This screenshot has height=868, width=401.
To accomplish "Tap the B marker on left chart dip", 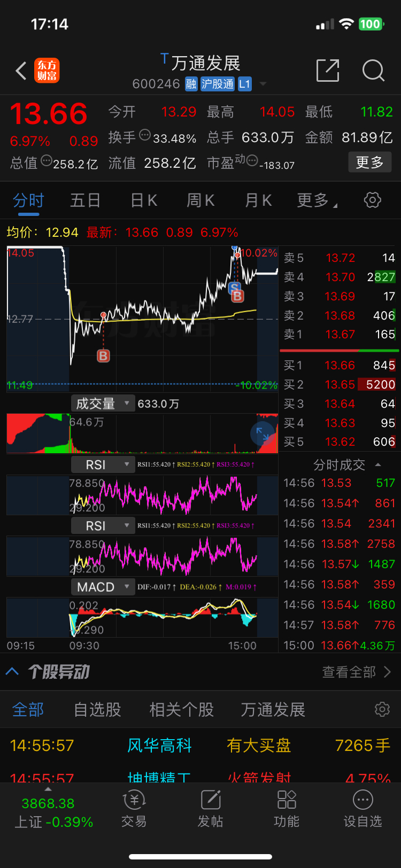I will pyautogui.click(x=103, y=355).
